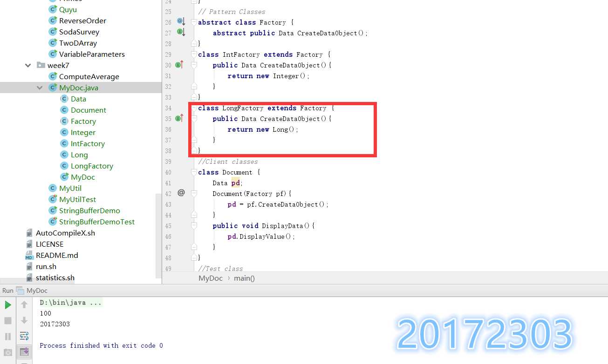This screenshot has height=364, width=608.
Task: Click the project tree vertical scrollbar
Action: click(x=158, y=235)
